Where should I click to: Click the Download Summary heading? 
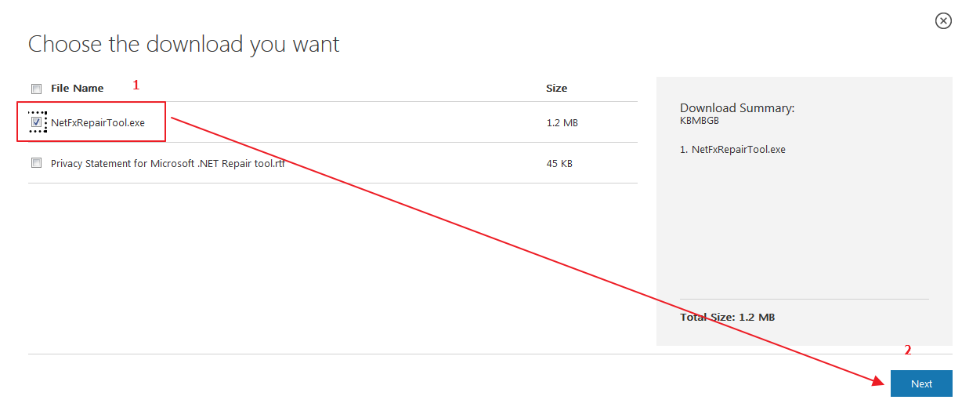(736, 108)
